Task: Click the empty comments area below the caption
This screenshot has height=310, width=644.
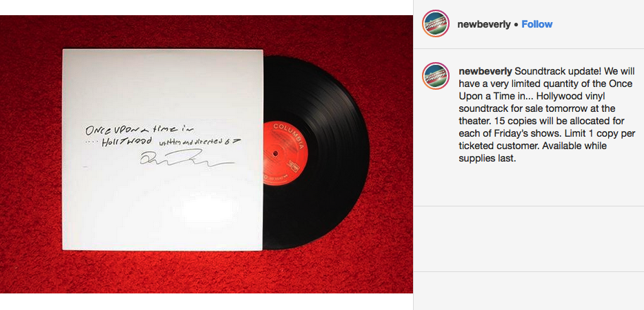Action: [529, 238]
